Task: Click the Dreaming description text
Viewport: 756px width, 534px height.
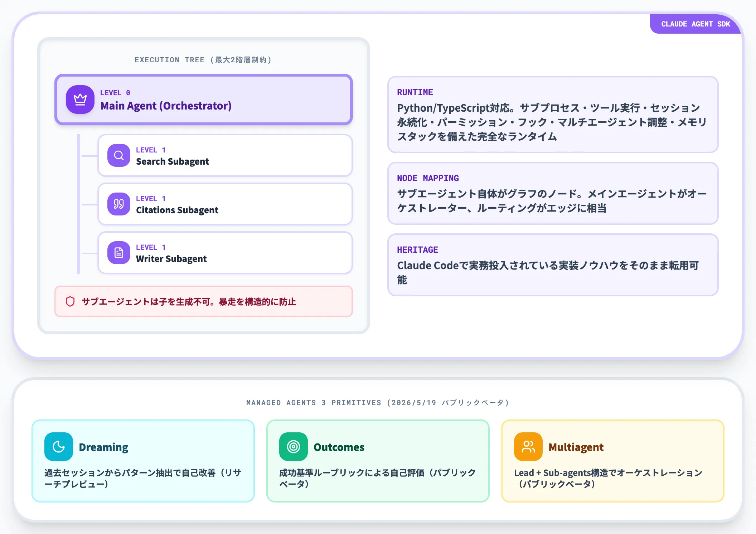Action: 143,478
